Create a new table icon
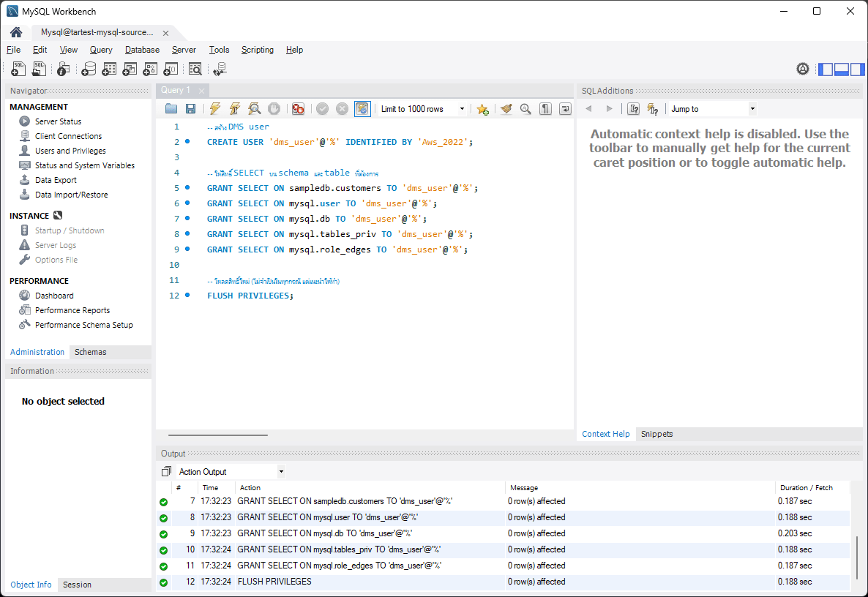This screenshot has width=868, height=597. tap(109, 69)
